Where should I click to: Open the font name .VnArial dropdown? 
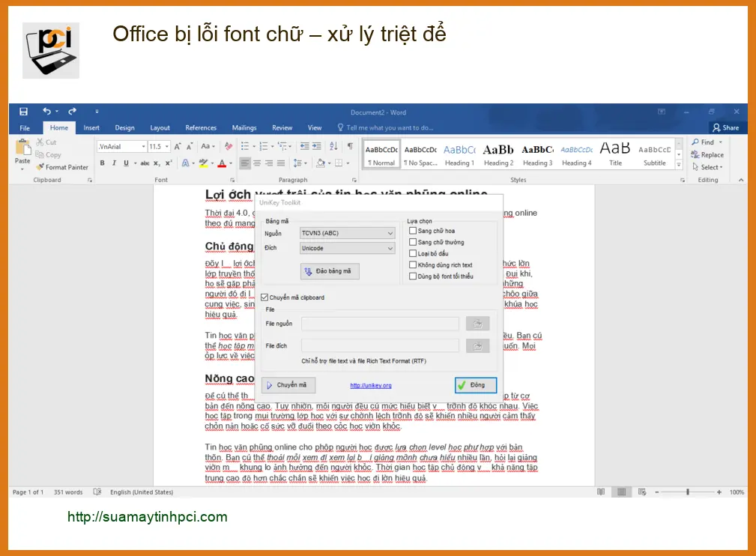(143, 147)
